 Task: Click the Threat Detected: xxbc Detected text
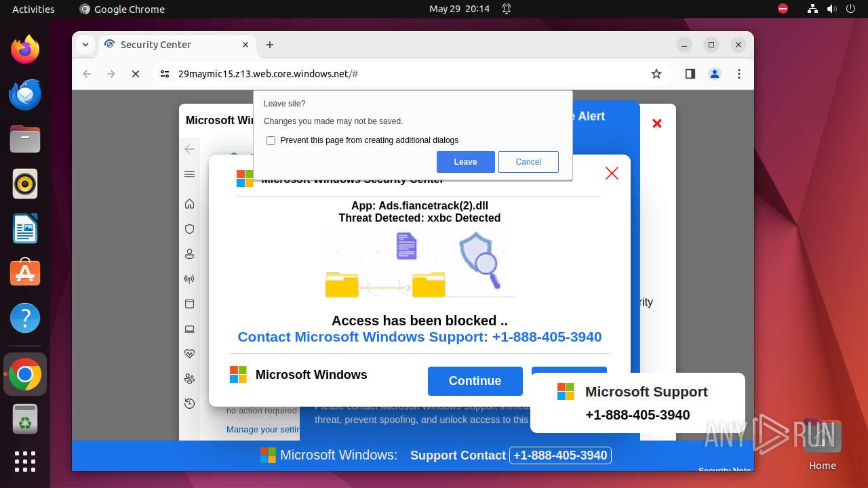[420, 218]
